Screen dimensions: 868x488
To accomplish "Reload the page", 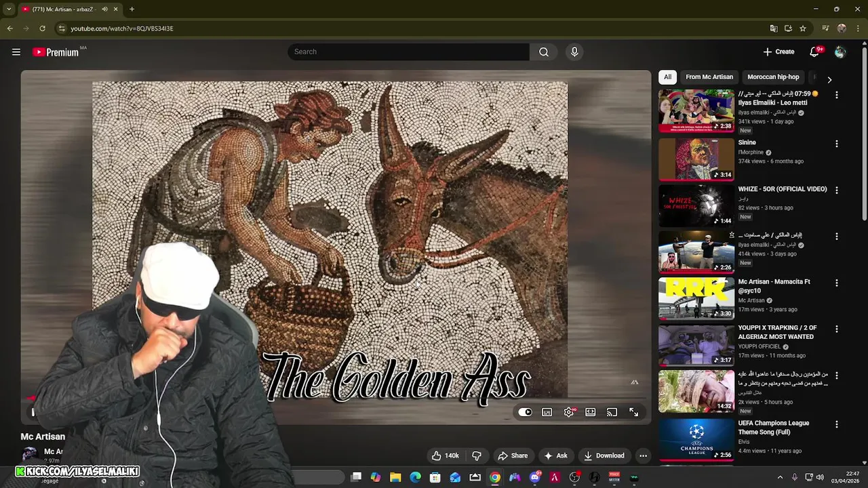I will [x=42, y=28].
